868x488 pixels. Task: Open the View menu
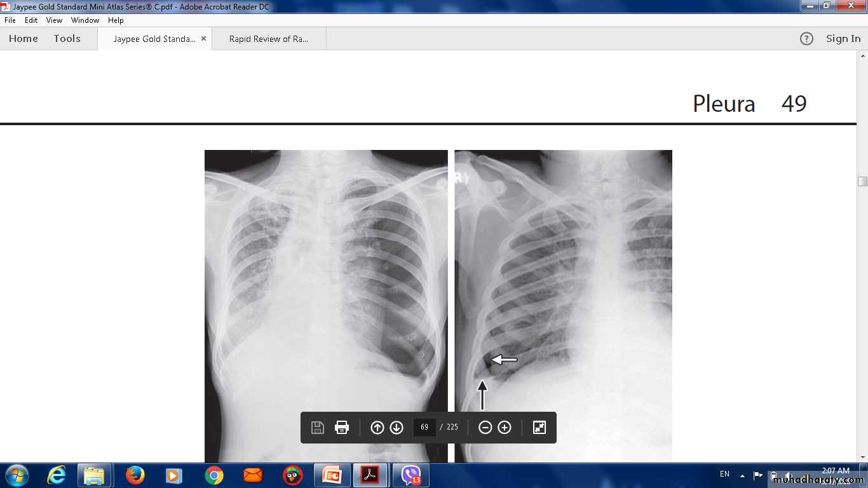(x=54, y=20)
